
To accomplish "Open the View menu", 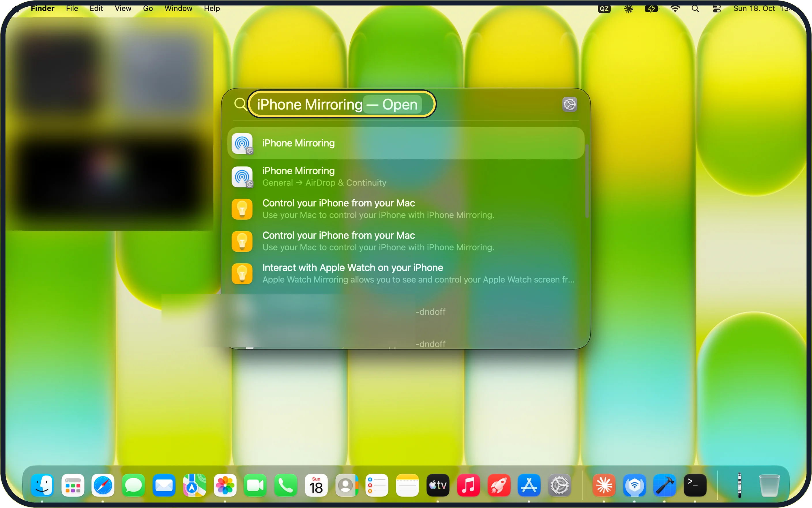I will click(x=123, y=8).
